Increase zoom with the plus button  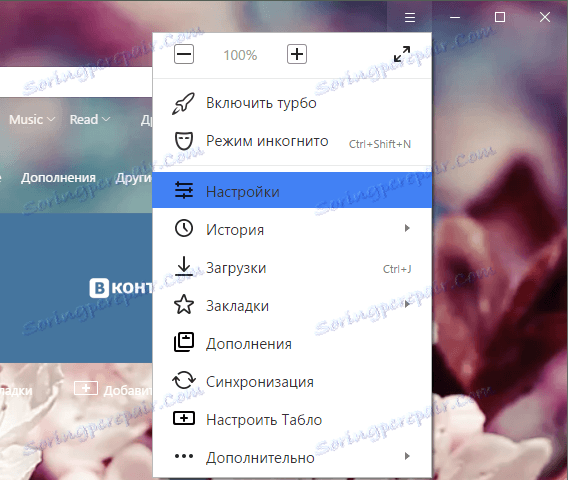point(297,54)
